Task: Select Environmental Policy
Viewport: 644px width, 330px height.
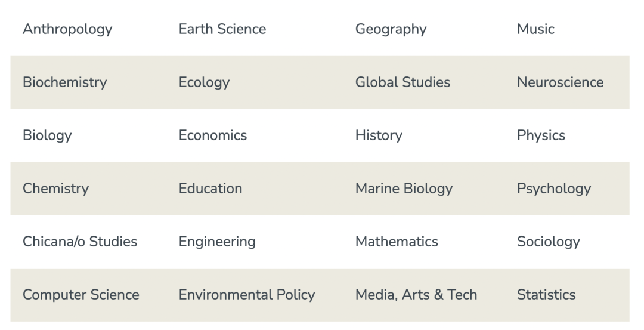Action: (247, 295)
